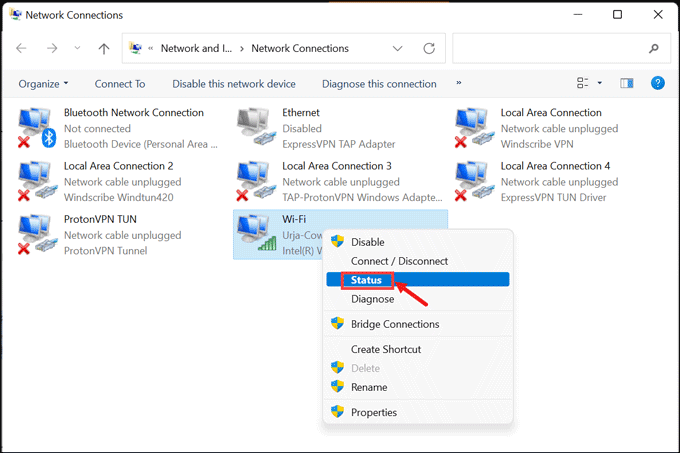The height and width of the screenshot is (453, 680).
Task: Click the ProtonVPN TUN adapter icon
Action: coord(36,234)
